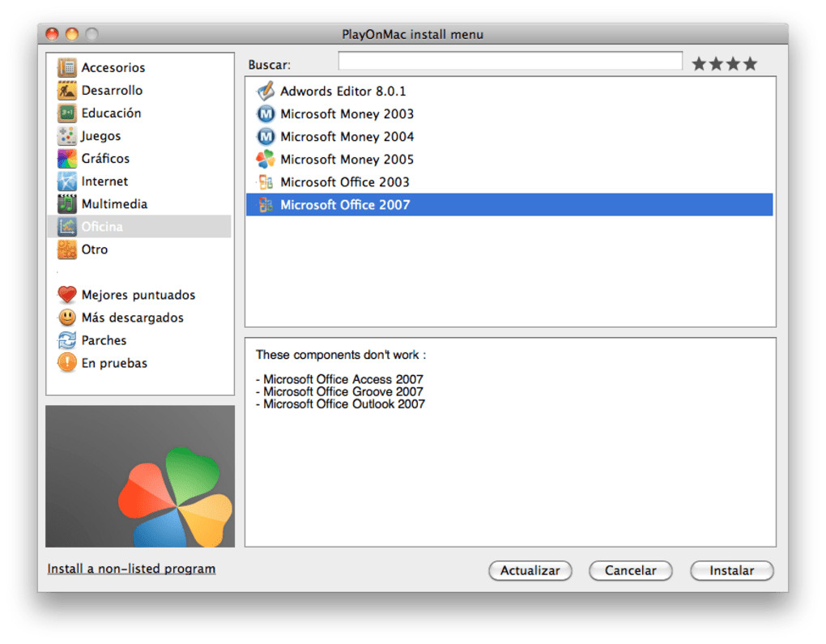The width and height of the screenshot is (826, 644).
Task: Select Microsoft Office 2003 entry
Action: pos(510,181)
